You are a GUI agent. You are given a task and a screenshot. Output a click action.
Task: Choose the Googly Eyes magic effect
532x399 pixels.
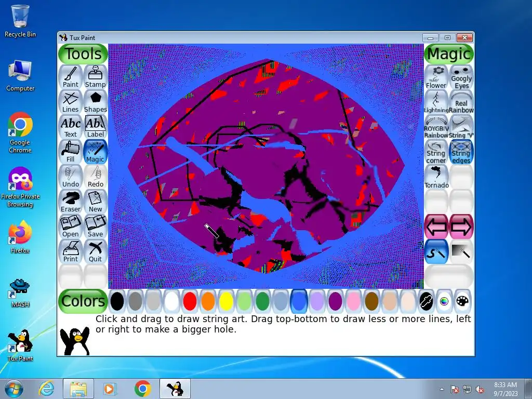click(461, 77)
